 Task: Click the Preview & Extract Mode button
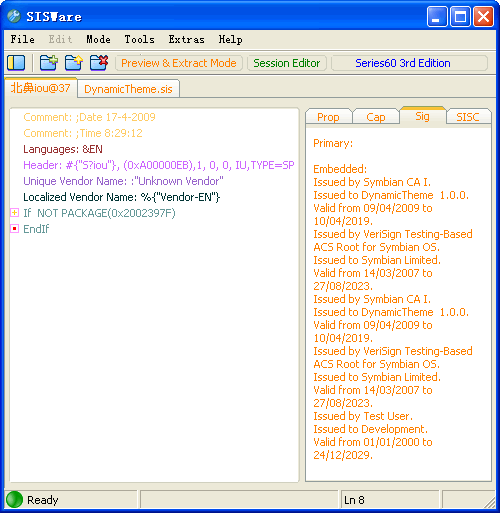point(179,63)
